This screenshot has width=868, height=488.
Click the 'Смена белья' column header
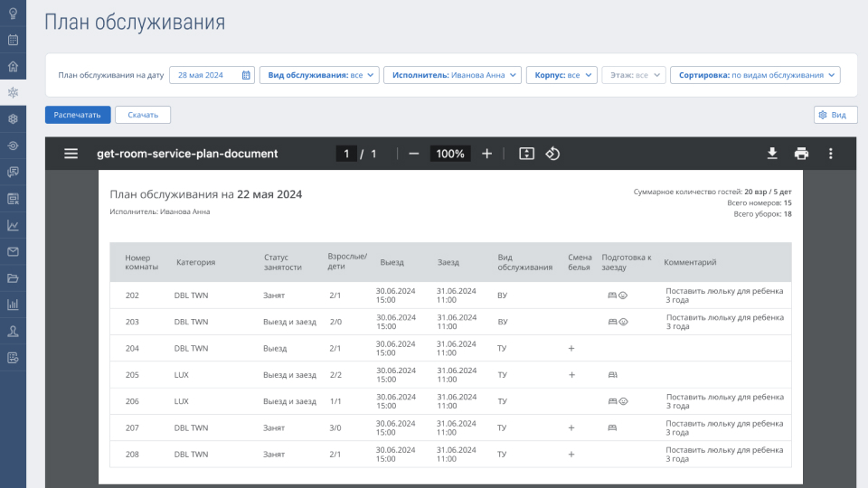[580, 262]
